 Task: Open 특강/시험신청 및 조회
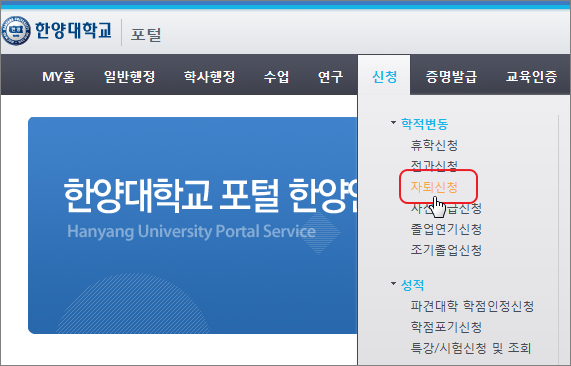click(x=470, y=348)
